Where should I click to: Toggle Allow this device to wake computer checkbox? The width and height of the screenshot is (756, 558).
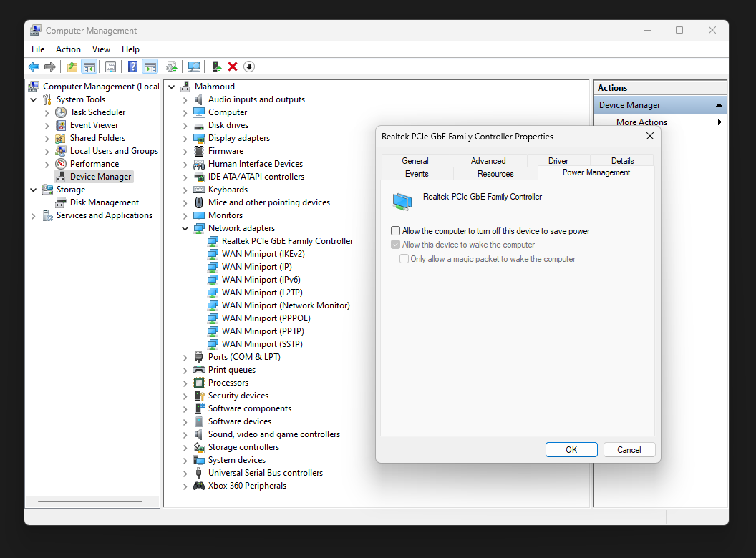click(x=395, y=245)
